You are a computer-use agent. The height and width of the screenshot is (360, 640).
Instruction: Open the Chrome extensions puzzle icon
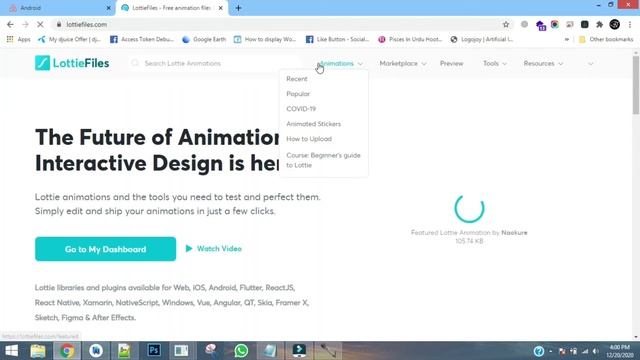pyautogui.click(x=599, y=24)
